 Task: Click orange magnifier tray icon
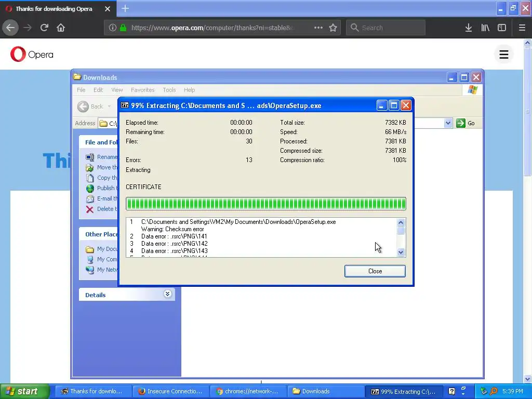tap(494, 391)
